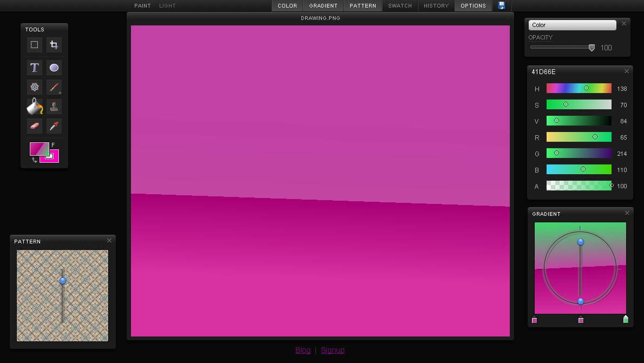
Task: Open the SWATCH panel
Action: [400, 5]
